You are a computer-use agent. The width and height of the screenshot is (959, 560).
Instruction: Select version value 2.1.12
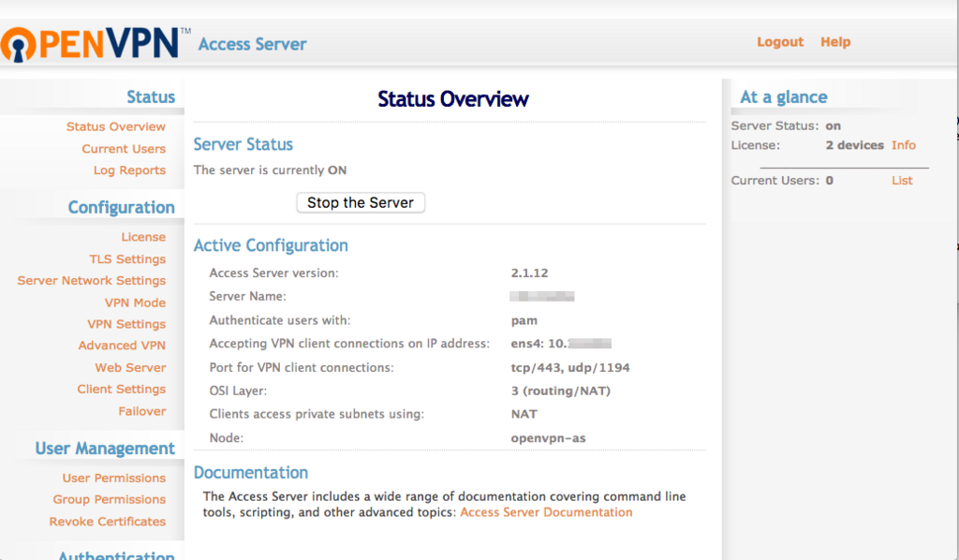[x=530, y=273]
